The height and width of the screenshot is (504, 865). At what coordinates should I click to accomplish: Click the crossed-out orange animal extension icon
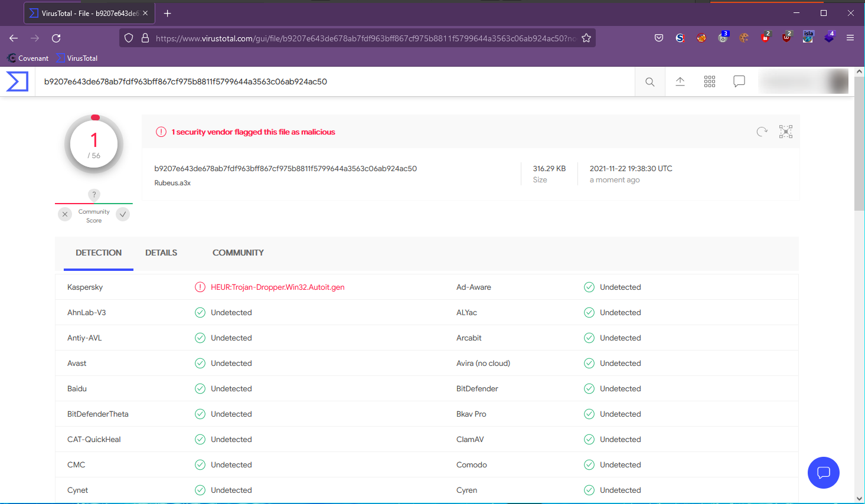(701, 38)
